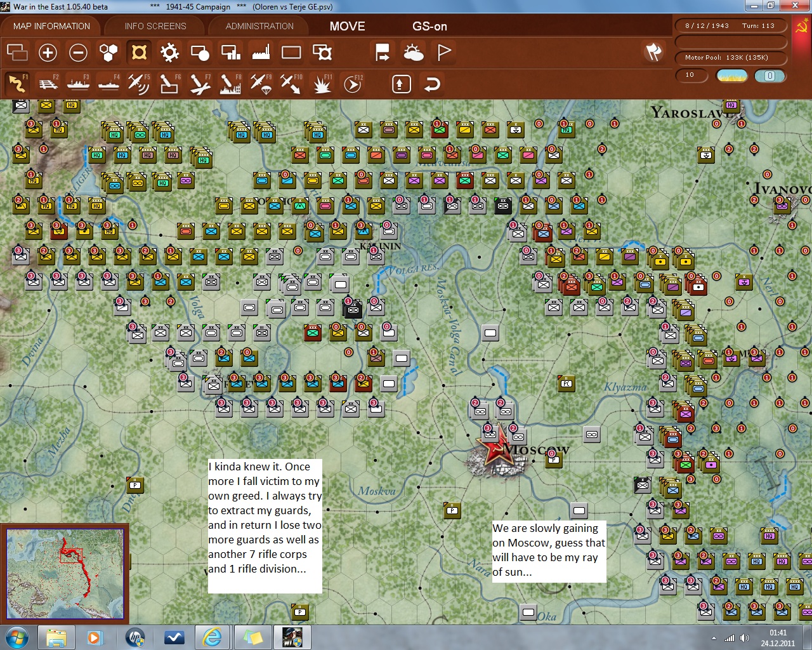
Task: Select the F11 explosion mode icon
Action: (322, 84)
